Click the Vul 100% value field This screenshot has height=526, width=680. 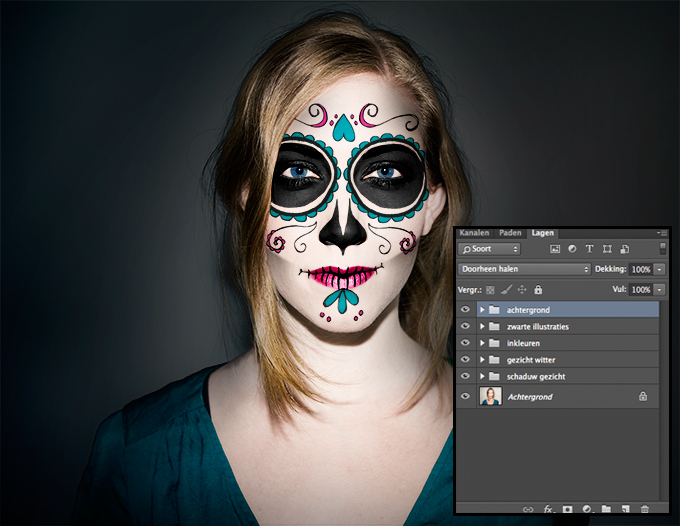tap(641, 290)
